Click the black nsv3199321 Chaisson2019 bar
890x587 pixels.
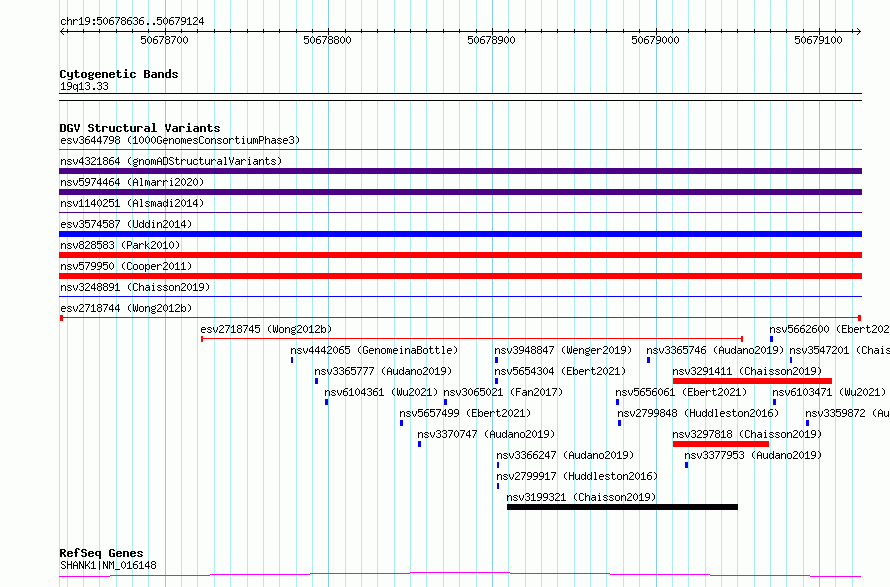pos(622,507)
